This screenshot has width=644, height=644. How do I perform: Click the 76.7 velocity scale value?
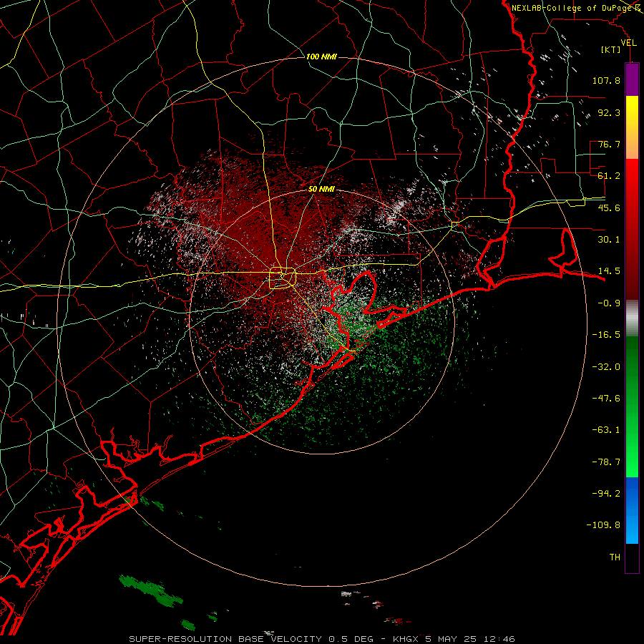(609, 144)
